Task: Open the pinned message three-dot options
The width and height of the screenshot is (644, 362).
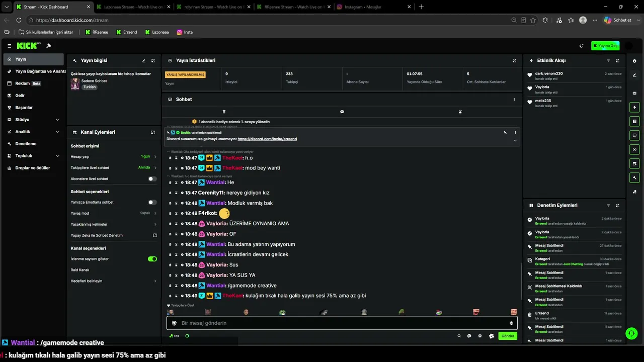Action: (x=515, y=133)
